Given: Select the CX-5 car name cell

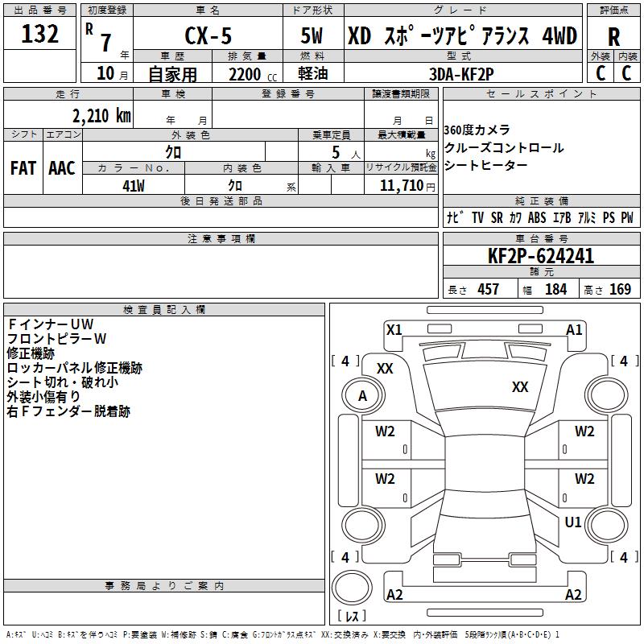Looking at the screenshot, I should (x=208, y=35).
